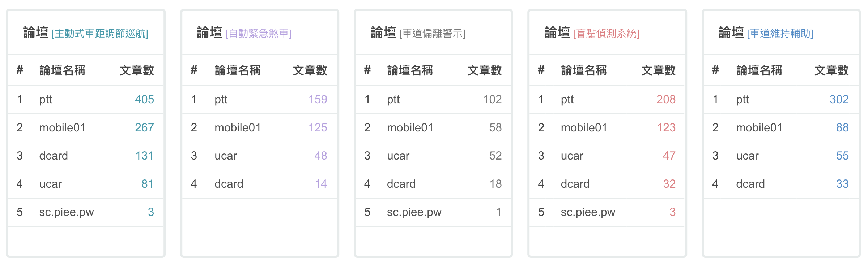Select the mobile01 row with 88 articles
The height and width of the screenshot is (265, 868).
pos(781,127)
